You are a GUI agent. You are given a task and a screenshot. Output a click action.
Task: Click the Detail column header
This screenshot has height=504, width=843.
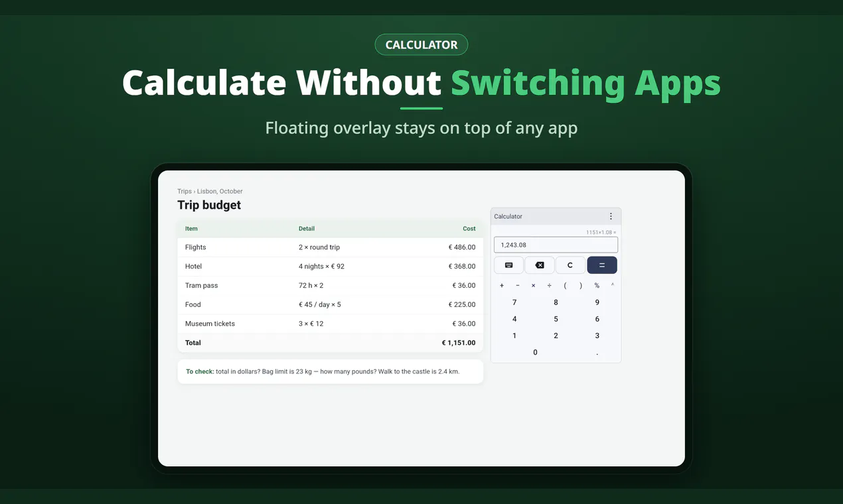(307, 228)
